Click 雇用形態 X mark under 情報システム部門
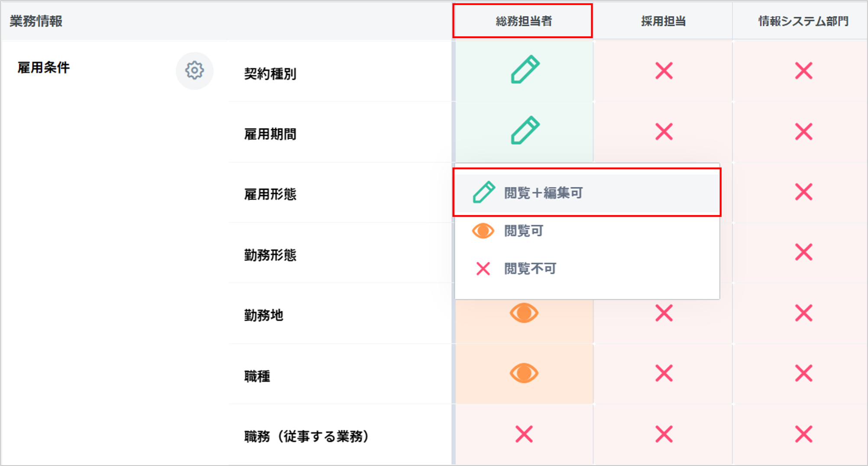 (x=803, y=192)
